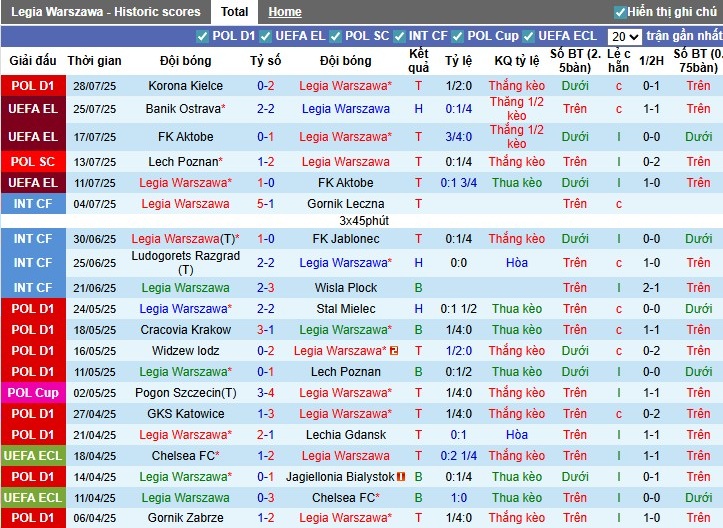
Task: Click the 3/4:0 odds in 17/07/25 row
Action: (458, 137)
